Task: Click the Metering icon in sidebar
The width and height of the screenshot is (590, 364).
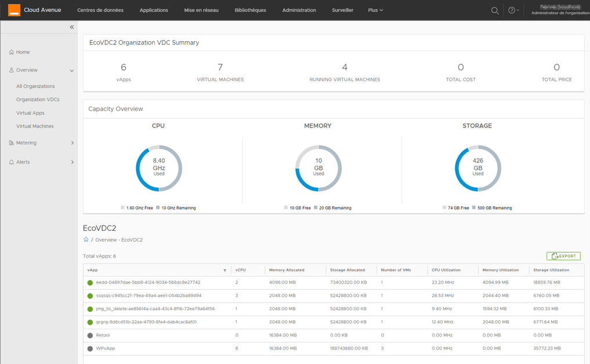Action: point(12,143)
